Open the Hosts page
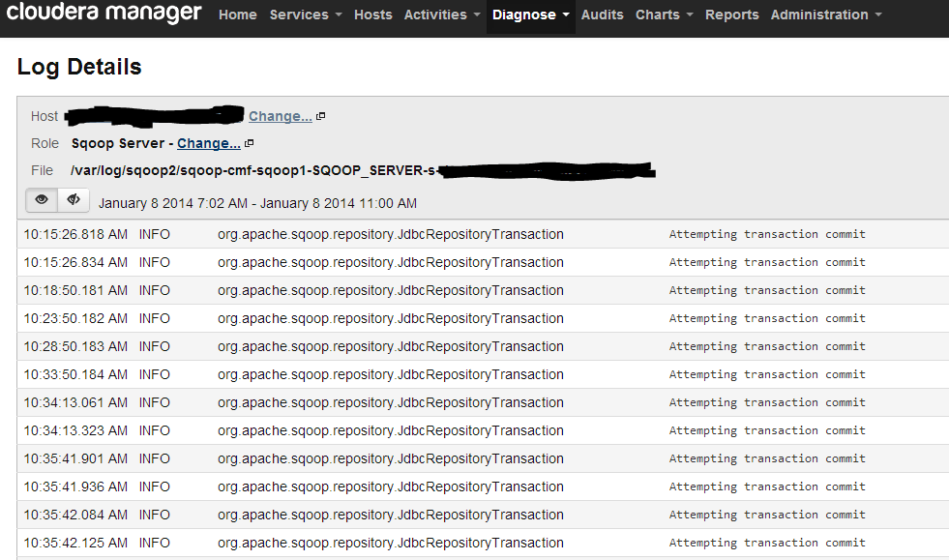Image resolution: width=949 pixels, height=560 pixels. point(373,15)
